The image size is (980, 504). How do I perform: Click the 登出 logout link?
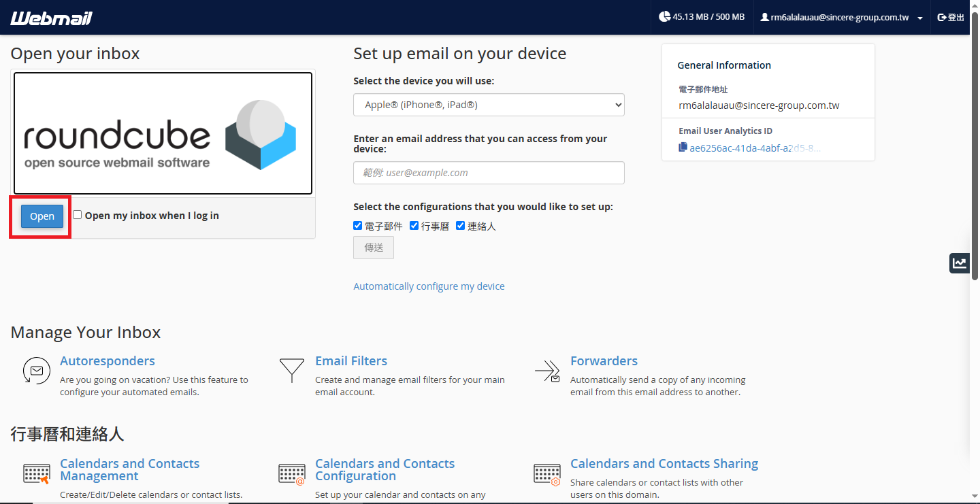click(x=951, y=18)
